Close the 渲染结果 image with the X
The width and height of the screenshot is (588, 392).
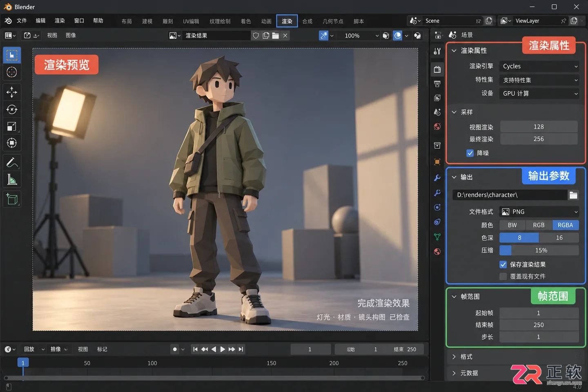(285, 36)
